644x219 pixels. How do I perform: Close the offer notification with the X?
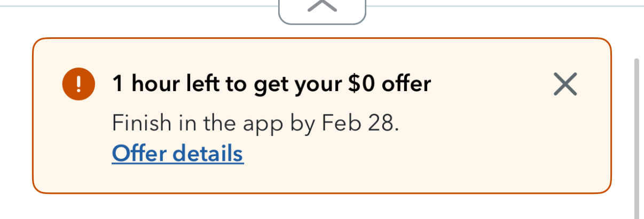565,84
